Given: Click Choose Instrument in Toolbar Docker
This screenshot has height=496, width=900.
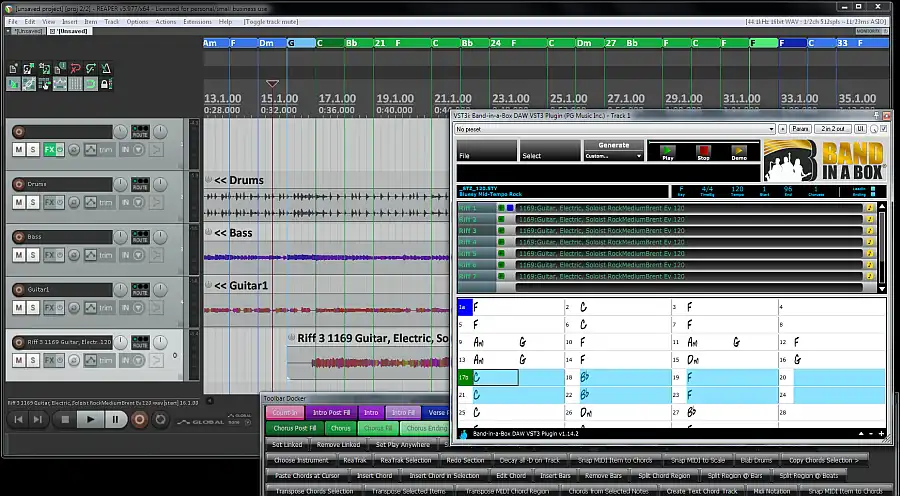Looking at the screenshot, I should tap(301, 460).
